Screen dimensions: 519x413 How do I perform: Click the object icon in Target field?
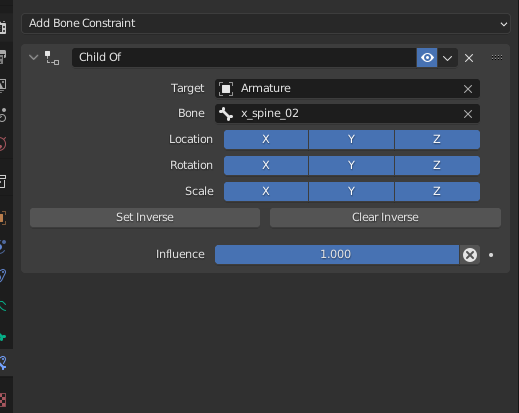[x=226, y=89]
